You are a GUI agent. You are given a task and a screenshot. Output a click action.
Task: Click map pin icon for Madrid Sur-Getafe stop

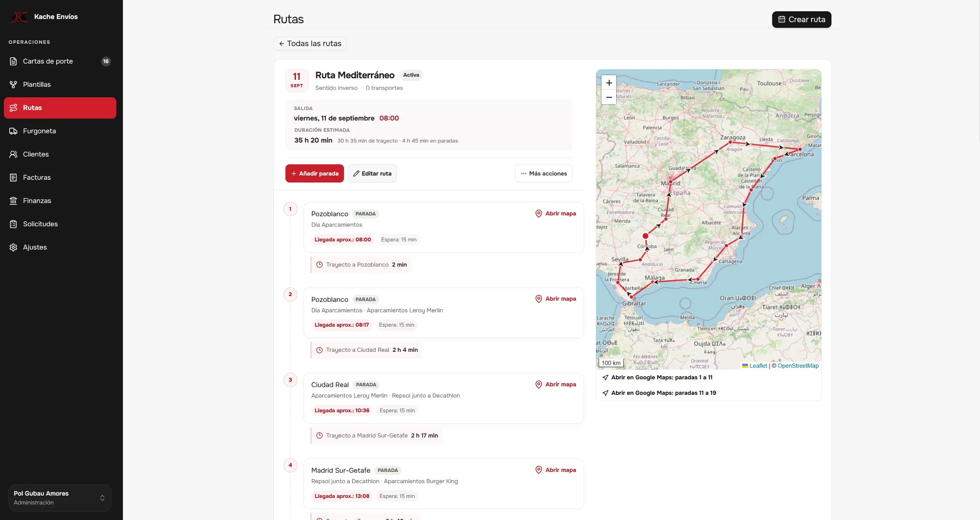[x=538, y=470]
